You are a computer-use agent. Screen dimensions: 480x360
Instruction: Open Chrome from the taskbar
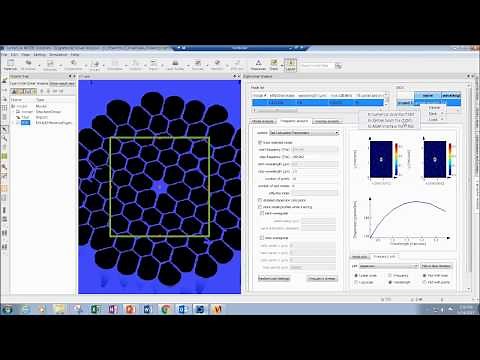coord(165,309)
